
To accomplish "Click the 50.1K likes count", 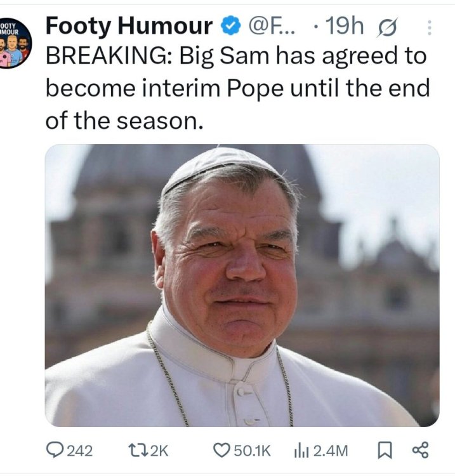I will tap(253, 451).
